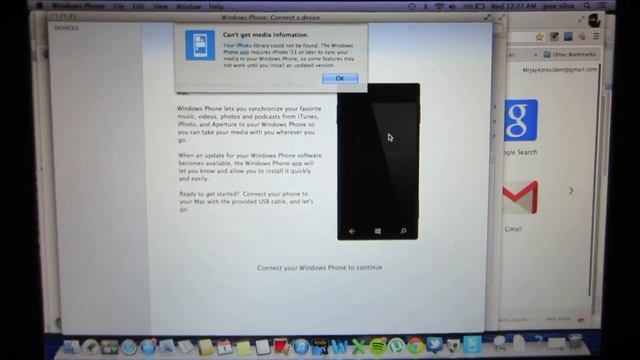Click the battery status in menu bar

click(x=473, y=6)
